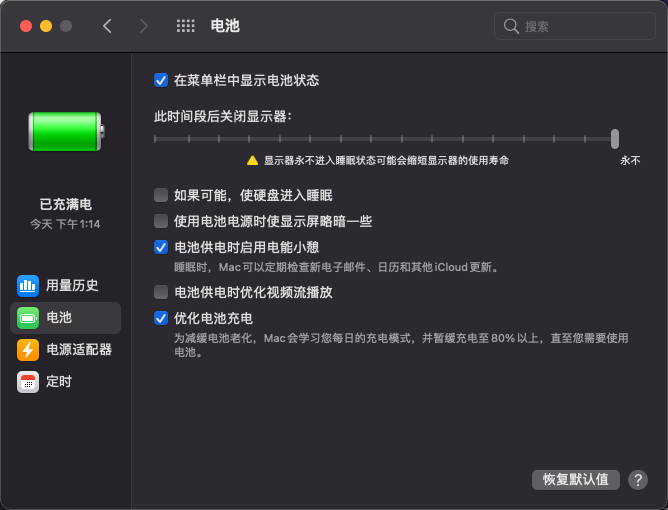The width and height of the screenshot is (668, 510).
Task: Click the large green battery image
Action: tap(66, 131)
